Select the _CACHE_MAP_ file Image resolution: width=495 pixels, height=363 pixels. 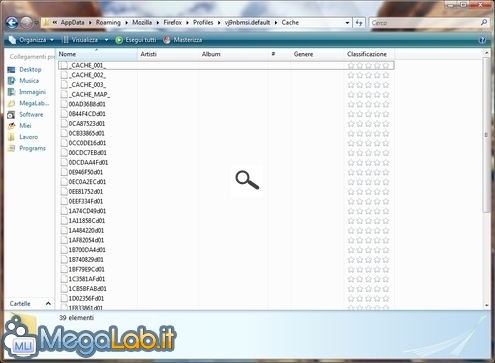[x=89, y=94]
